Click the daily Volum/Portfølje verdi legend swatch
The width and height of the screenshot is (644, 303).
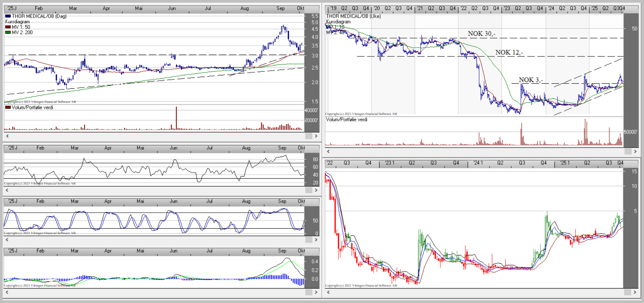[8, 107]
